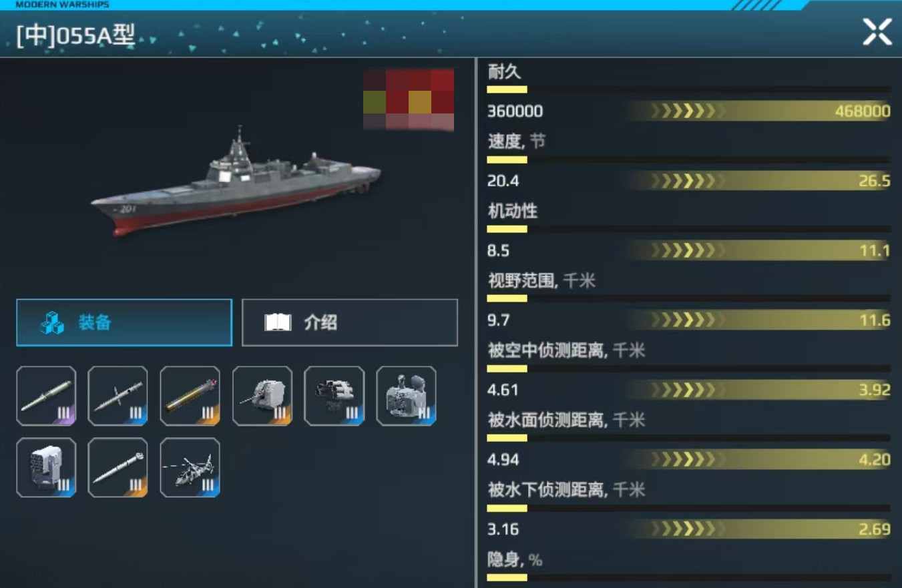The height and width of the screenshot is (588, 902).
Task: Switch to the 介绍 tab
Action: click(350, 322)
